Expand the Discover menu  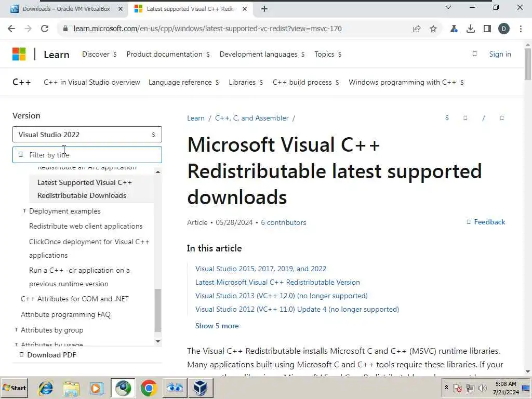point(99,54)
